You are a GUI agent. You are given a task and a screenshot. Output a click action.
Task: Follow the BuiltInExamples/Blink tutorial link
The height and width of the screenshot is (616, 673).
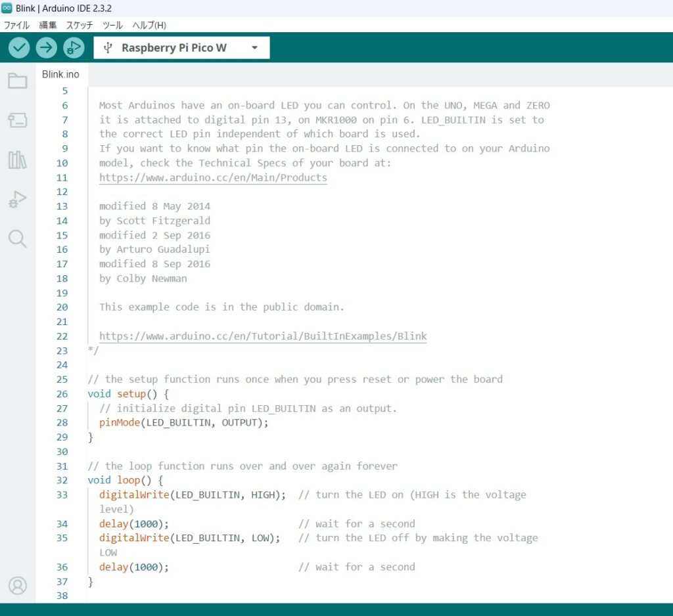[x=263, y=336]
